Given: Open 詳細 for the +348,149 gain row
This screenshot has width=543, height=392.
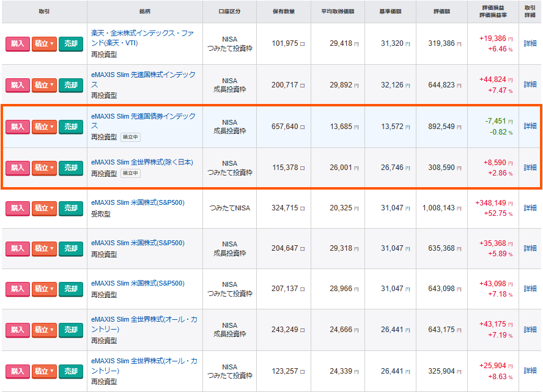Looking at the screenshot, I should click(530, 208).
